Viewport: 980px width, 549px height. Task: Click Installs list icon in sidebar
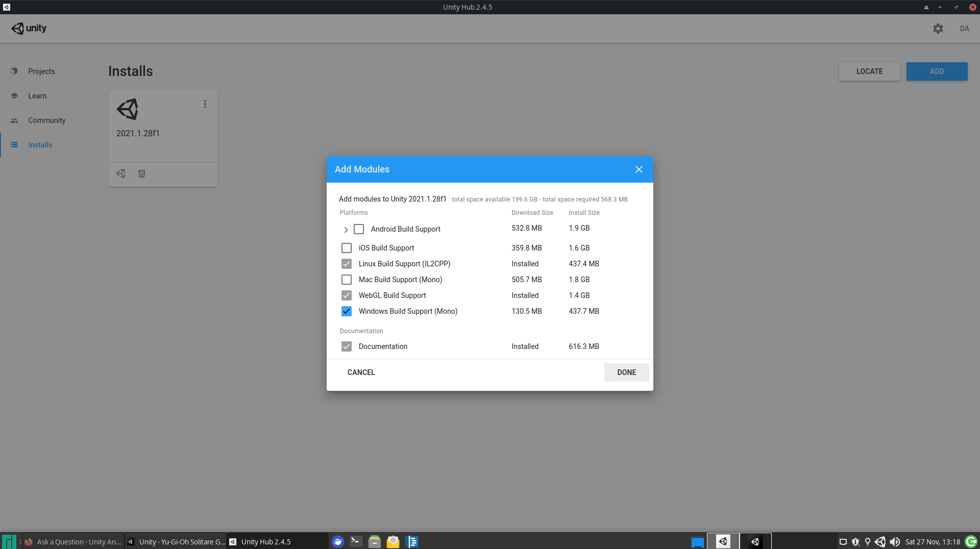coord(14,145)
